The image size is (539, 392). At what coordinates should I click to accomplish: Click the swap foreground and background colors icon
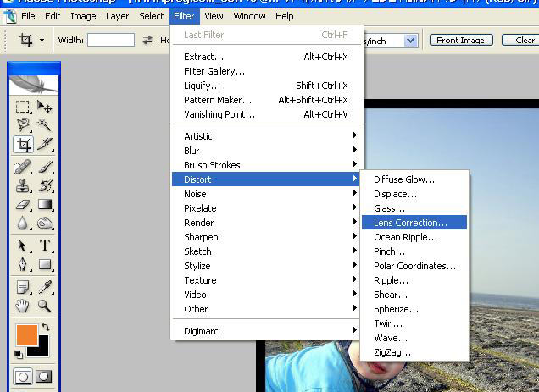pyautogui.click(x=46, y=327)
